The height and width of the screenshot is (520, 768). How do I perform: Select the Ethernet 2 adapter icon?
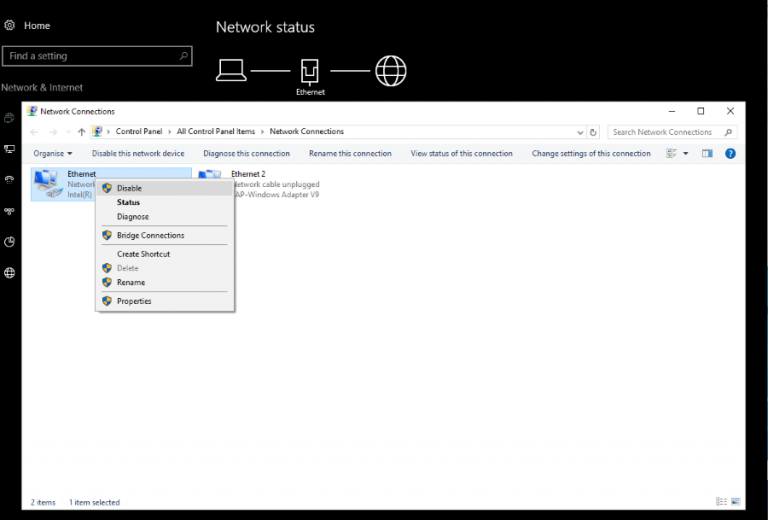(210, 175)
